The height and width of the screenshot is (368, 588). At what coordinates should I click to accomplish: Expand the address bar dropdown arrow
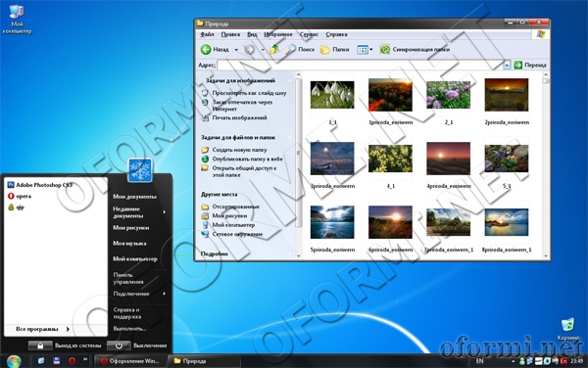click(507, 66)
